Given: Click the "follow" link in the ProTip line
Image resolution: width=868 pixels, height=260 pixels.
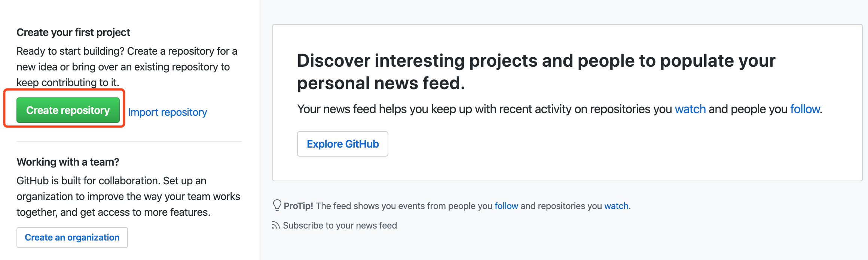Looking at the screenshot, I should (506, 206).
